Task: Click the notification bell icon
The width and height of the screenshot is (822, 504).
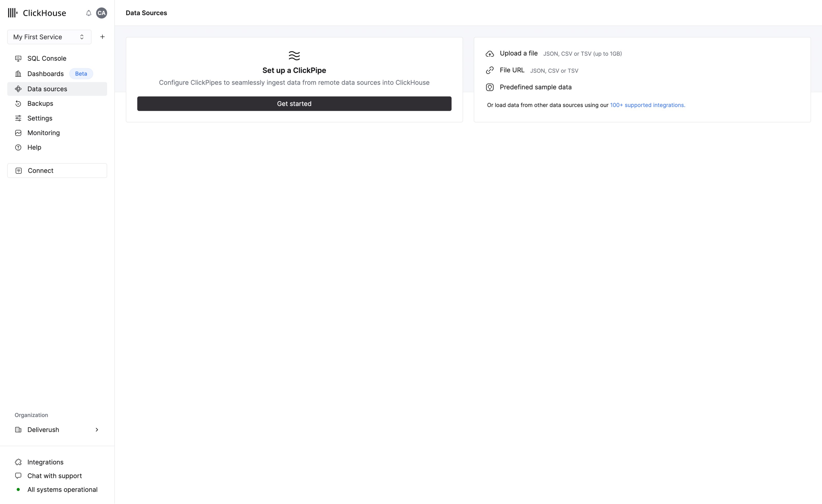Action: click(x=89, y=13)
